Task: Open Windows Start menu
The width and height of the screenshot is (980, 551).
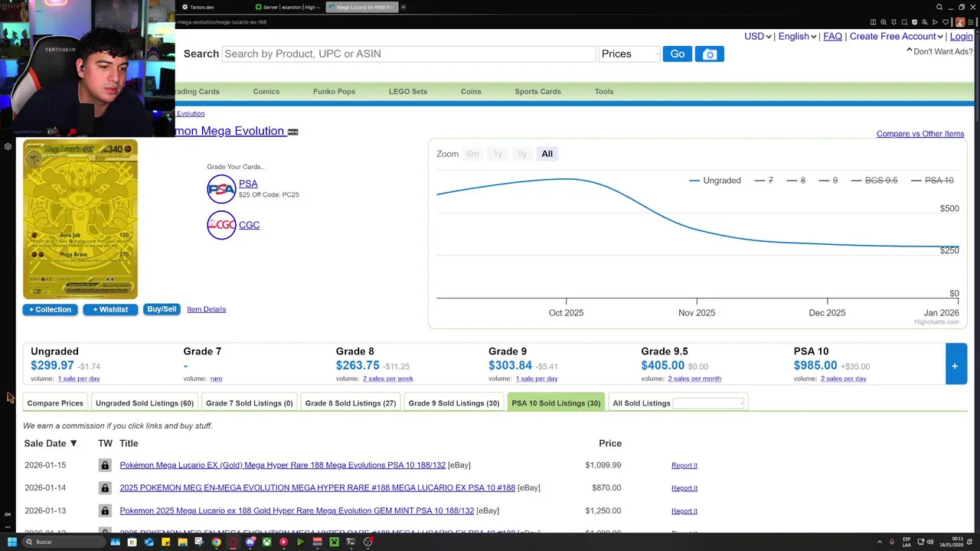Action: point(12,542)
